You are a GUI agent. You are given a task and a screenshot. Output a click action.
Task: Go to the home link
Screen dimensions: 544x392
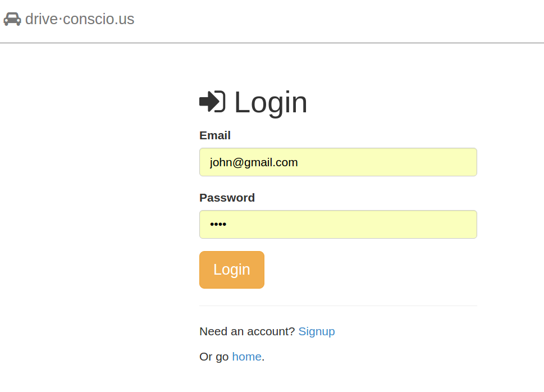(x=246, y=357)
